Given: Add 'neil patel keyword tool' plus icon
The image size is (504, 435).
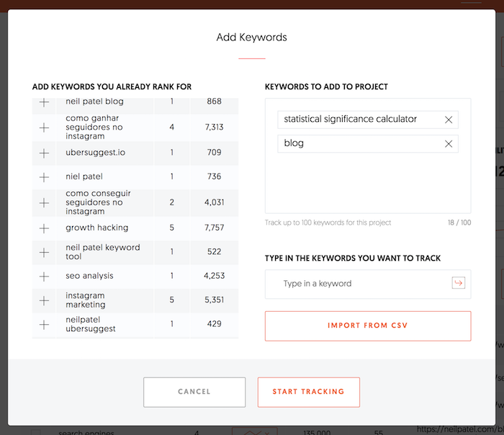Looking at the screenshot, I should pos(44,252).
